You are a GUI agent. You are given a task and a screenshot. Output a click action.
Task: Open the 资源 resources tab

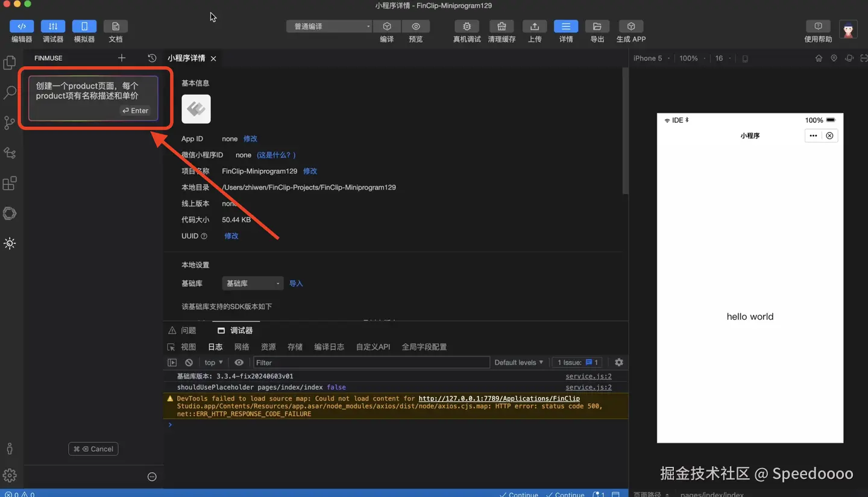coord(268,347)
